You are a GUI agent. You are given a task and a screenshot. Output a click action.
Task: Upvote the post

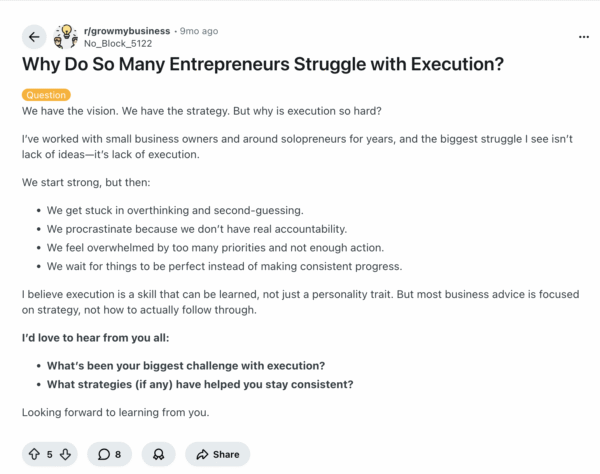coord(34,454)
